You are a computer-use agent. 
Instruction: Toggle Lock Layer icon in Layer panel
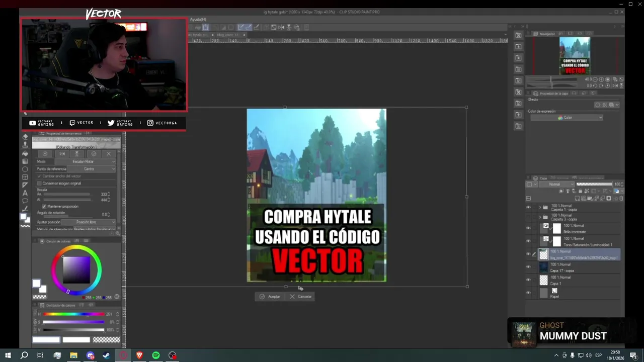580,191
